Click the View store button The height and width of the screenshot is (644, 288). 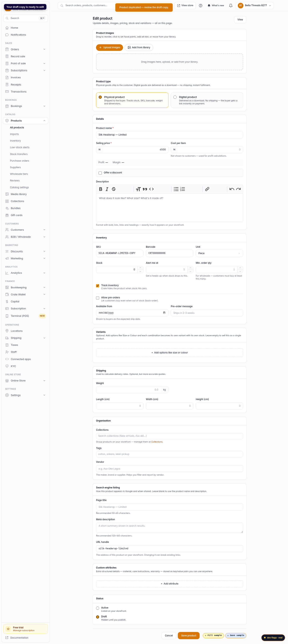(185, 5)
